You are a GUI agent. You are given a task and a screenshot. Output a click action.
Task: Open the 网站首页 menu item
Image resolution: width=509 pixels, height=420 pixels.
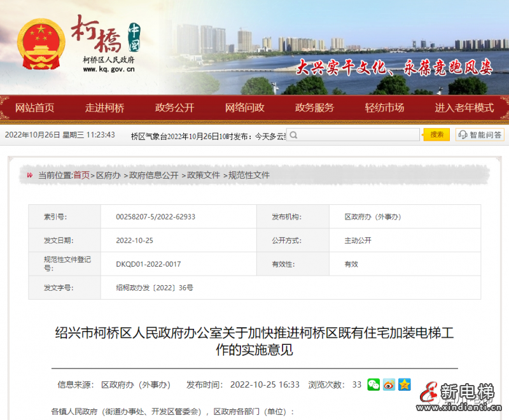[x=35, y=108]
